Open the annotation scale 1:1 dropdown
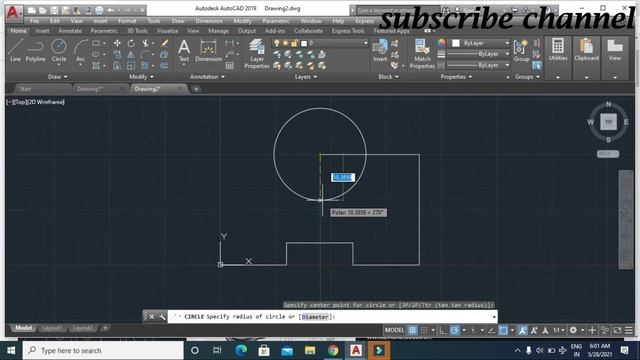The width and height of the screenshot is (640, 360). point(559,330)
